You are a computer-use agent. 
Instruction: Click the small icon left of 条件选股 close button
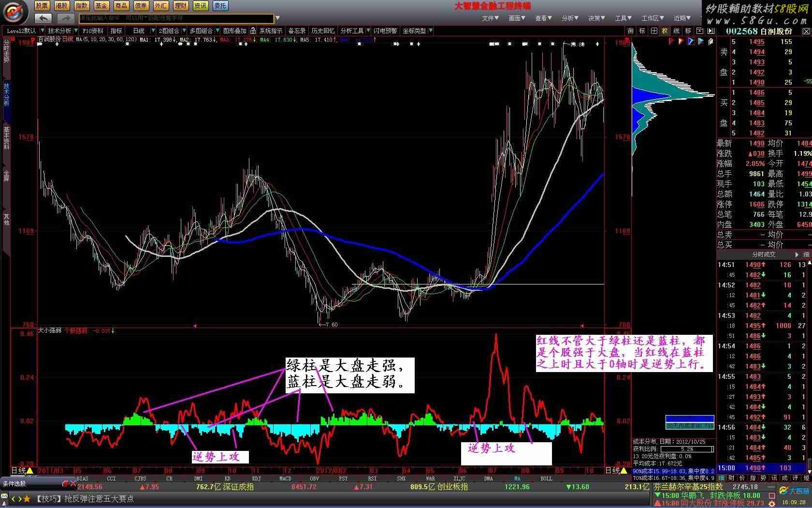pos(65,483)
